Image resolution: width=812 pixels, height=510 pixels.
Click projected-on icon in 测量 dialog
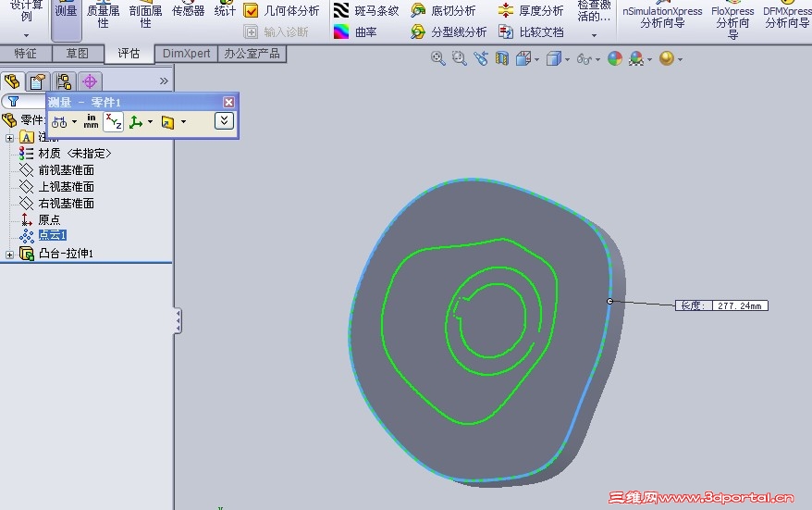pyautogui.click(x=167, y=122)
